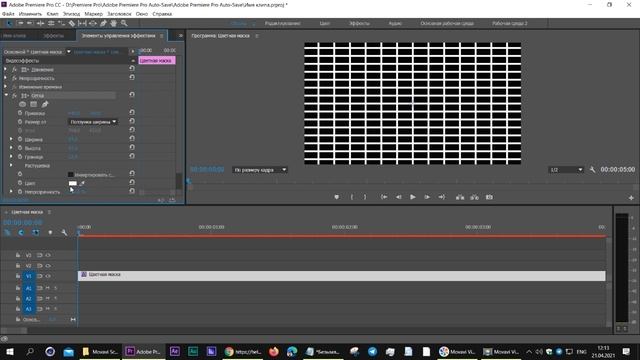
Task: Expand the Ширина parameter
Action: (11, 139)
